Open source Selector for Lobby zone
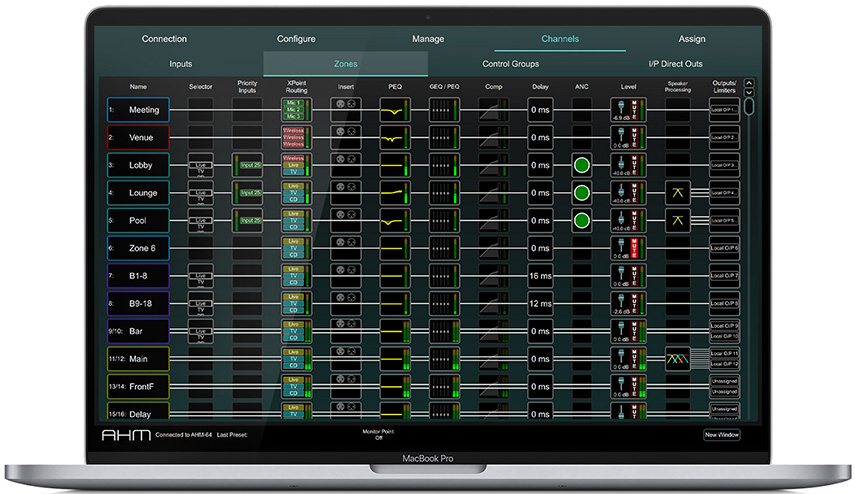 pyautogui.click(x=201, y=165)
